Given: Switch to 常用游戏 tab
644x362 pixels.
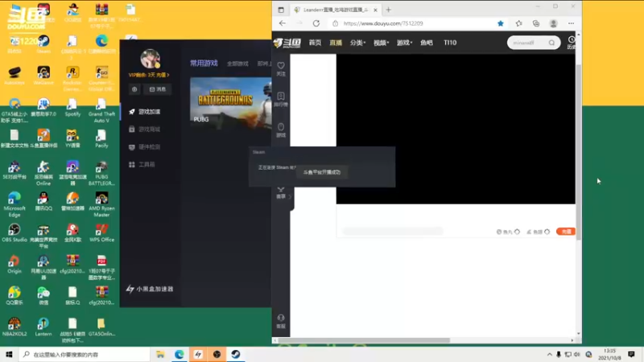Looking at the screenshot, I should click(204, 64).
